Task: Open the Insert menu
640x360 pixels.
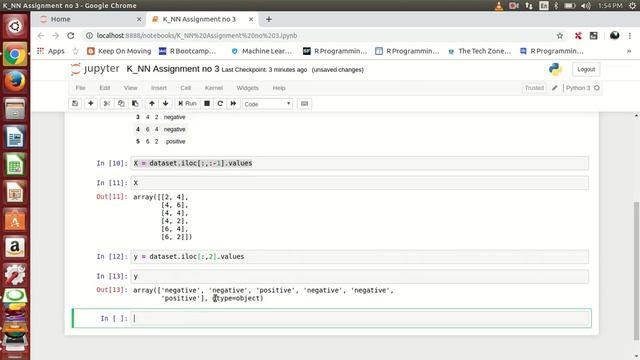Action: [159, 88]
